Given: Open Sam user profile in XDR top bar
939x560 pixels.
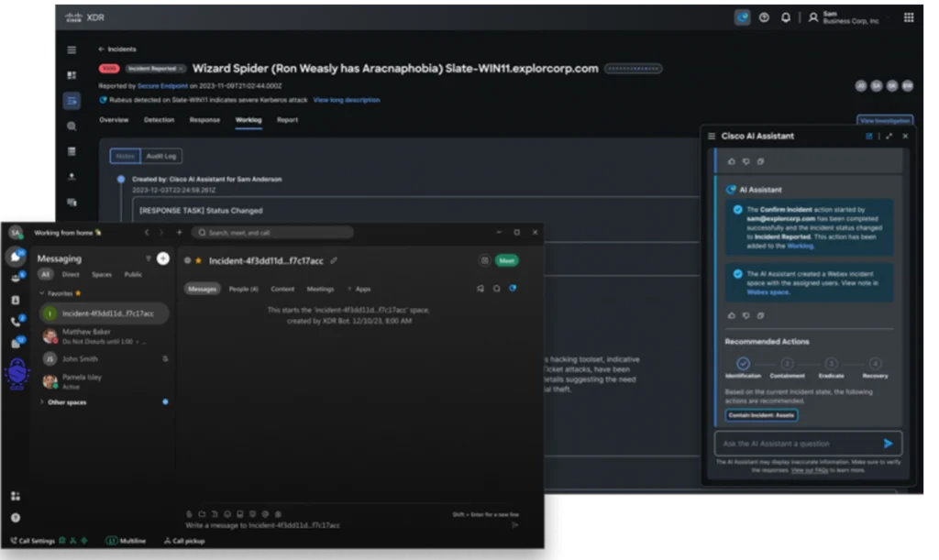Looking at the screenshot, I should coord(845,17).
